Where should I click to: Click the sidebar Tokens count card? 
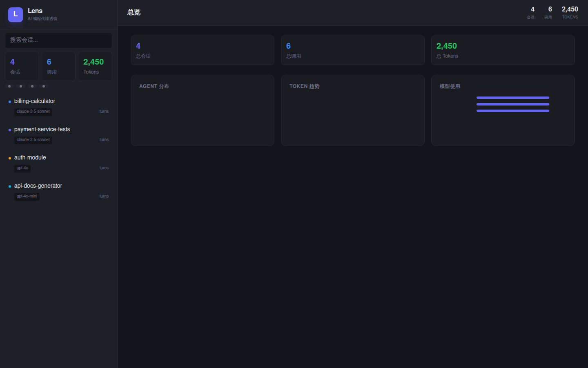click(95, 66)
